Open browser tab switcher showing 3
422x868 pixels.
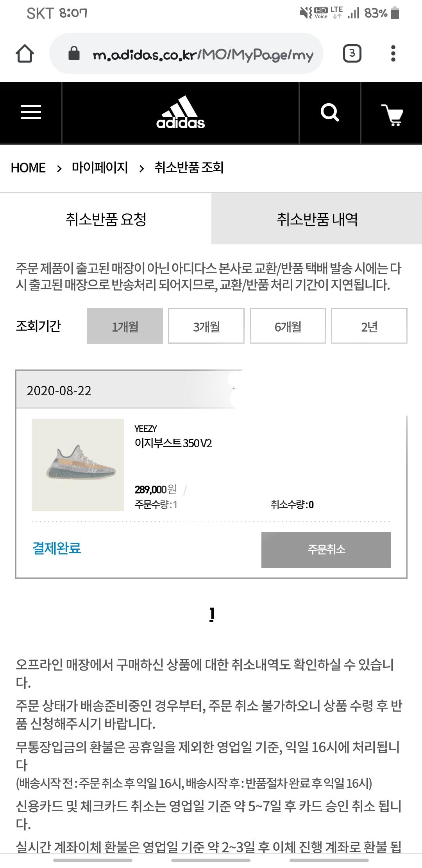tap(352, 54)
